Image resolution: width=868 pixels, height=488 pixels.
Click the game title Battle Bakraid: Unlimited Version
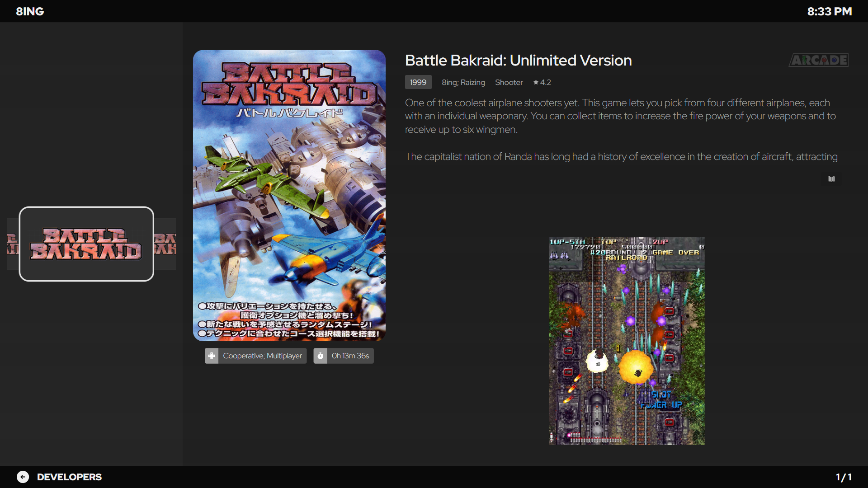(x=518, y=60)
